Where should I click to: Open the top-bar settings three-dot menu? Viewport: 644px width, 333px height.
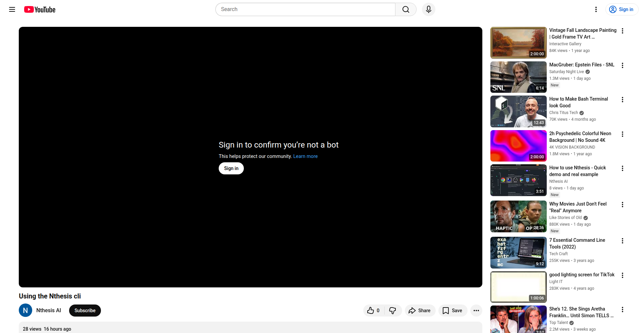pyautogui.click(x=596, y=9)
